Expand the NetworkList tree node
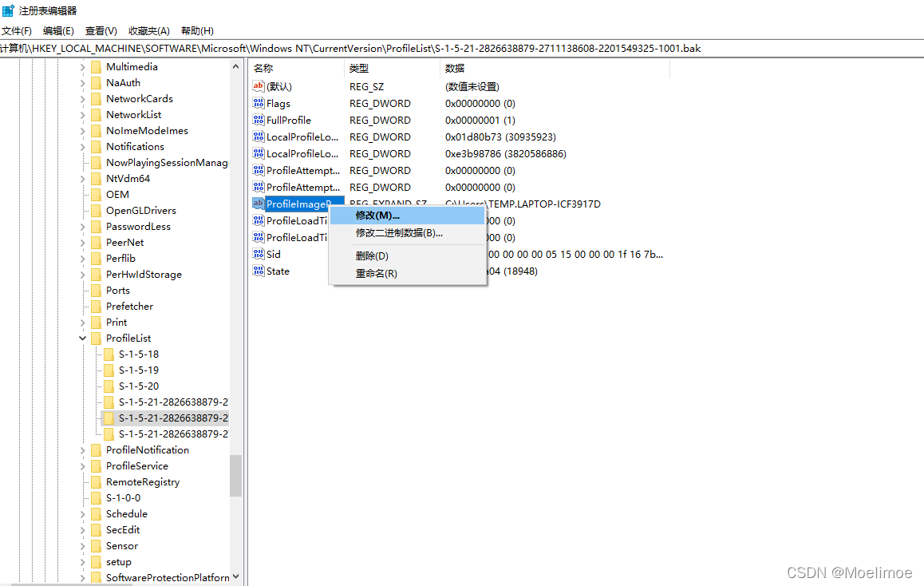The height and width of the screenshot is (586, 924). 82,115
